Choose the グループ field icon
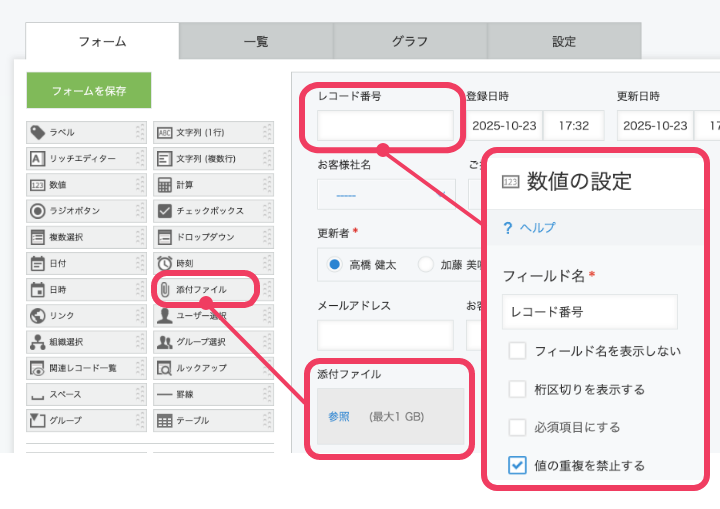 coord(37,420)
